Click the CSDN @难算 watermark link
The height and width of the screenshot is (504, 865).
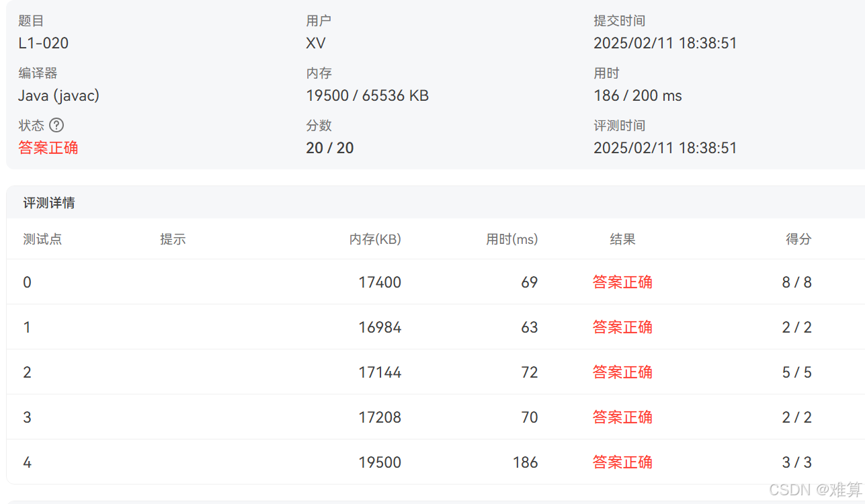[x=816, y=491]
